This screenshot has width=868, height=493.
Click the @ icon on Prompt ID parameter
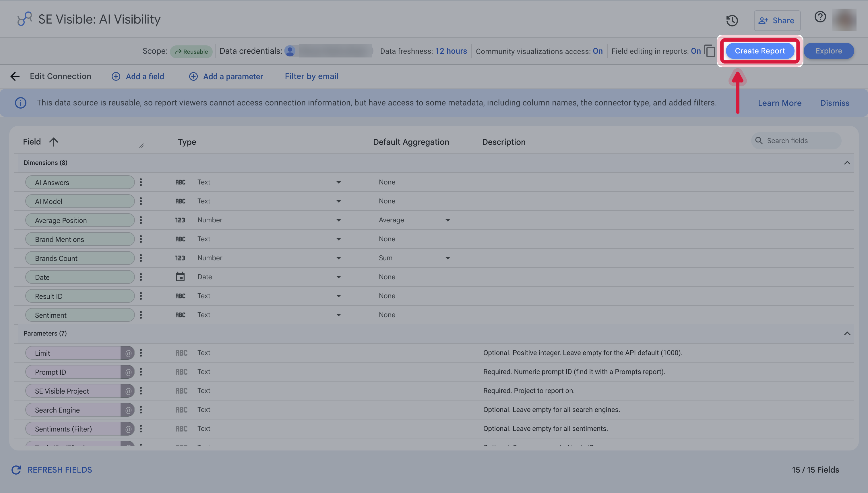128,372
